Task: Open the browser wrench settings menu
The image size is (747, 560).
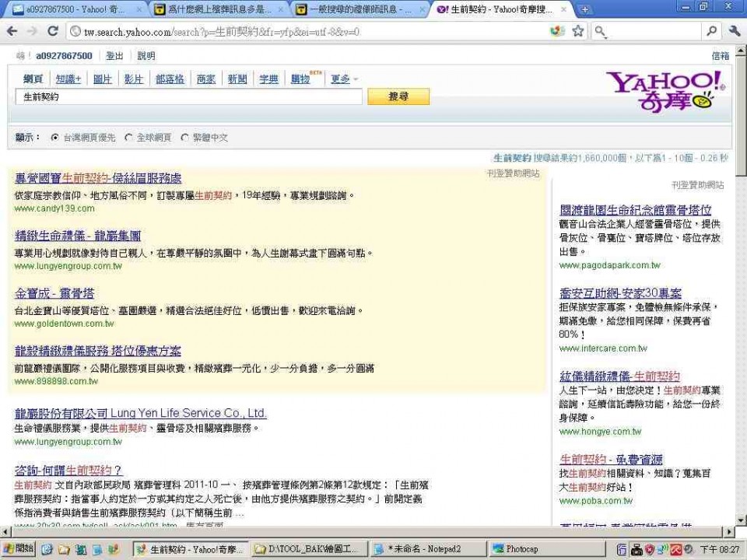Action: click(734, 31)
